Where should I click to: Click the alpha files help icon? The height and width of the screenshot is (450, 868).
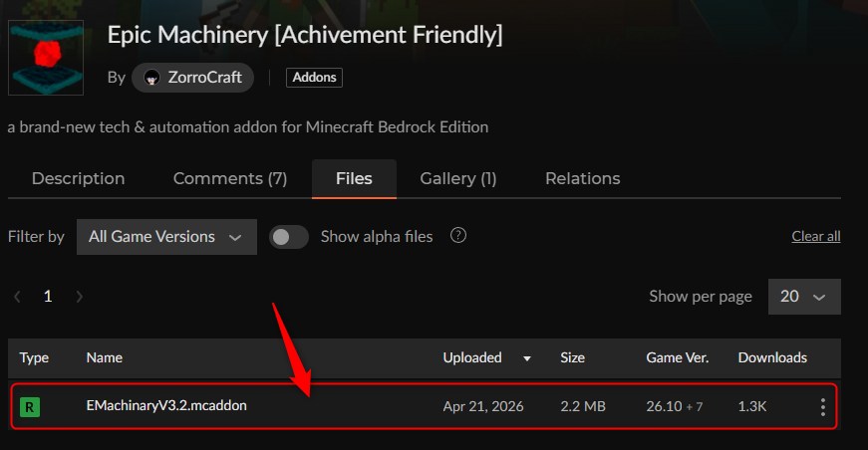coord(458,236)
